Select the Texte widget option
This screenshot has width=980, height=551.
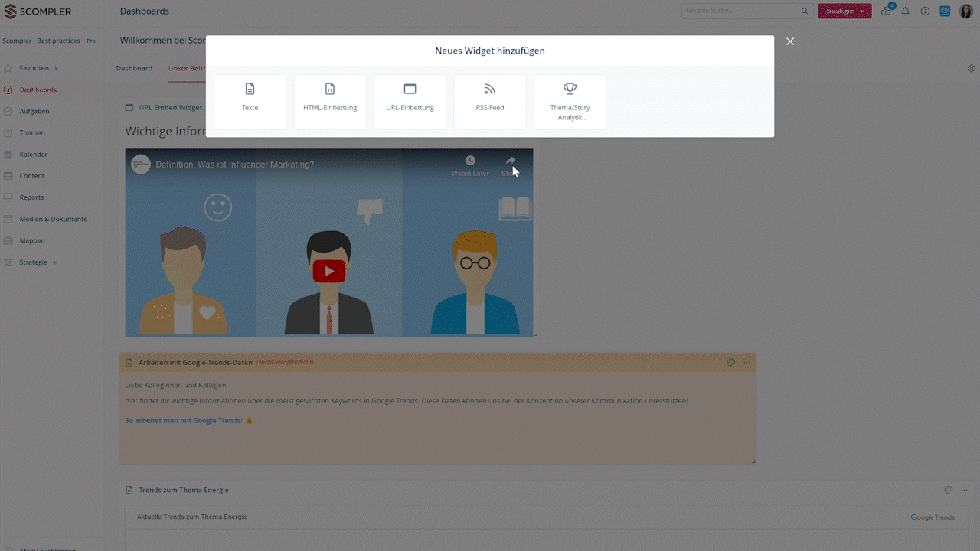250,102
